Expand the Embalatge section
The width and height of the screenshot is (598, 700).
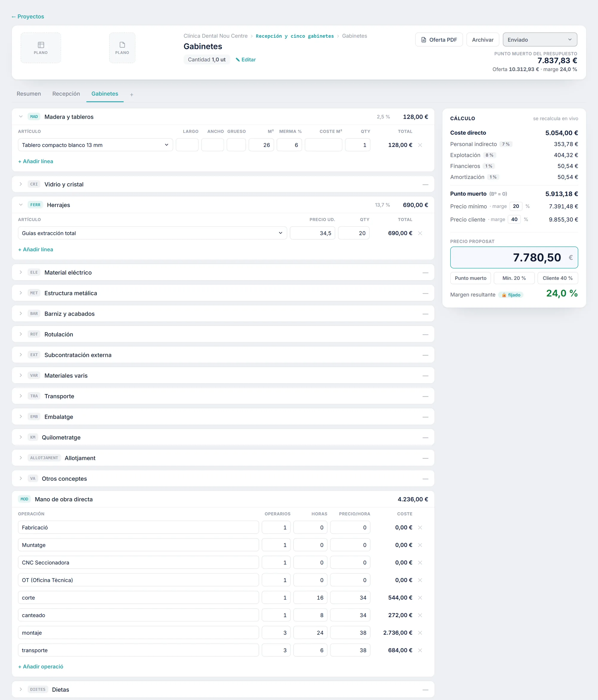click(x=21, y=416)
